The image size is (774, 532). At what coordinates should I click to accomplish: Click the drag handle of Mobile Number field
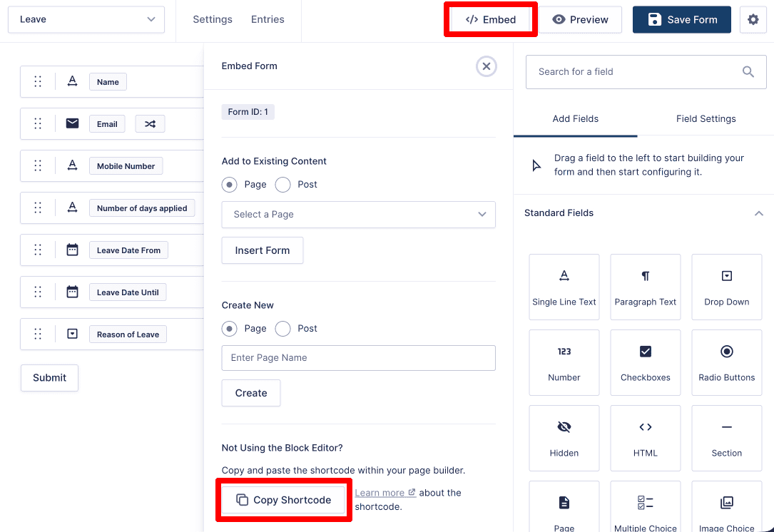[38, 165]
